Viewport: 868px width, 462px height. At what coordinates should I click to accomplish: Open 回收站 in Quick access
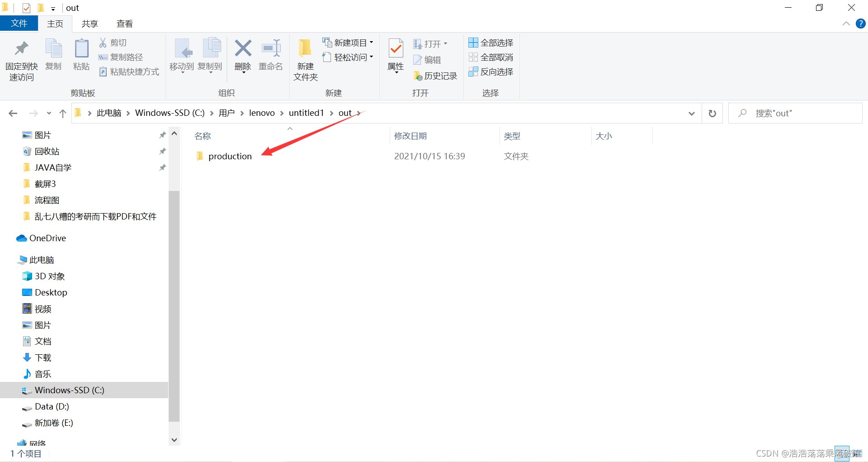pyautogui.click(x=47, y=151)
